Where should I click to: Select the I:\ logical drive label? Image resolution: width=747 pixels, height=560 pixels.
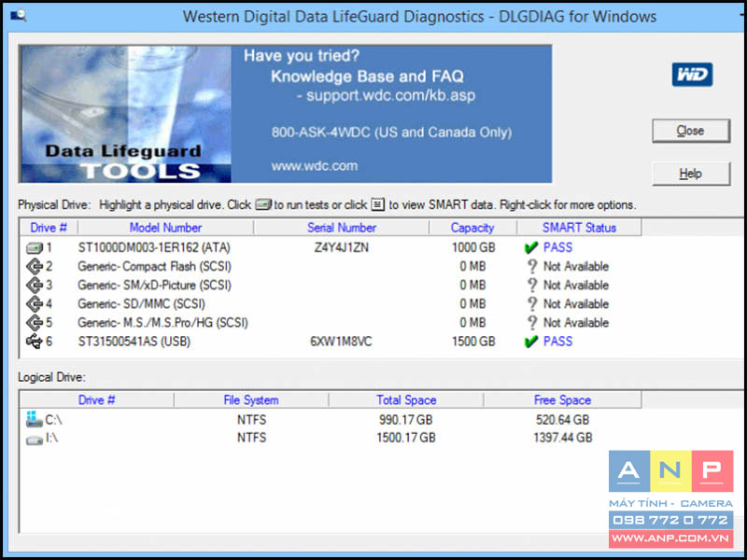coord(51,438)
